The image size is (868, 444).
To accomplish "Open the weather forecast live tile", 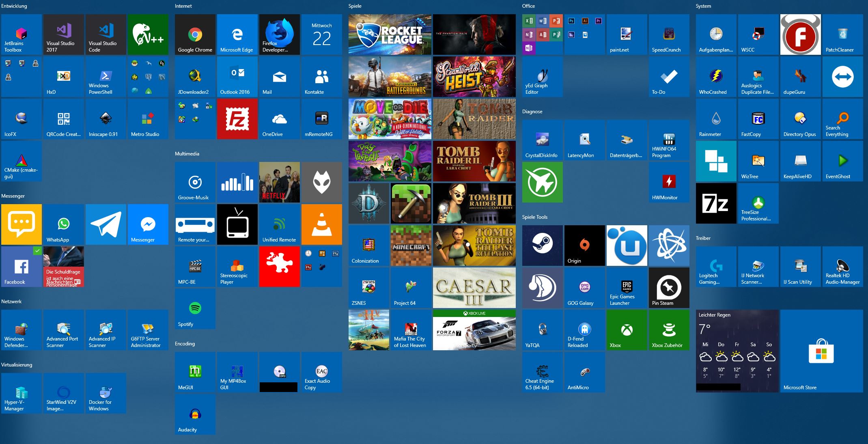I will click(737, 351).
